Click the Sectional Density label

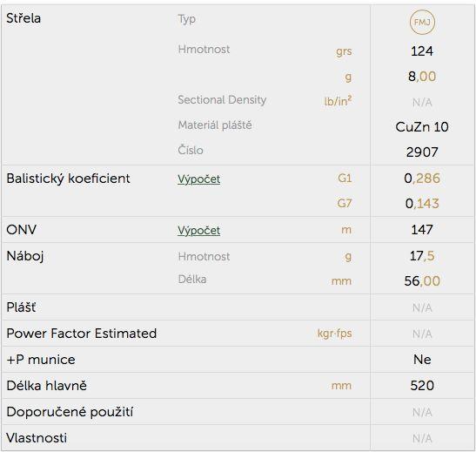pos(222,99)
